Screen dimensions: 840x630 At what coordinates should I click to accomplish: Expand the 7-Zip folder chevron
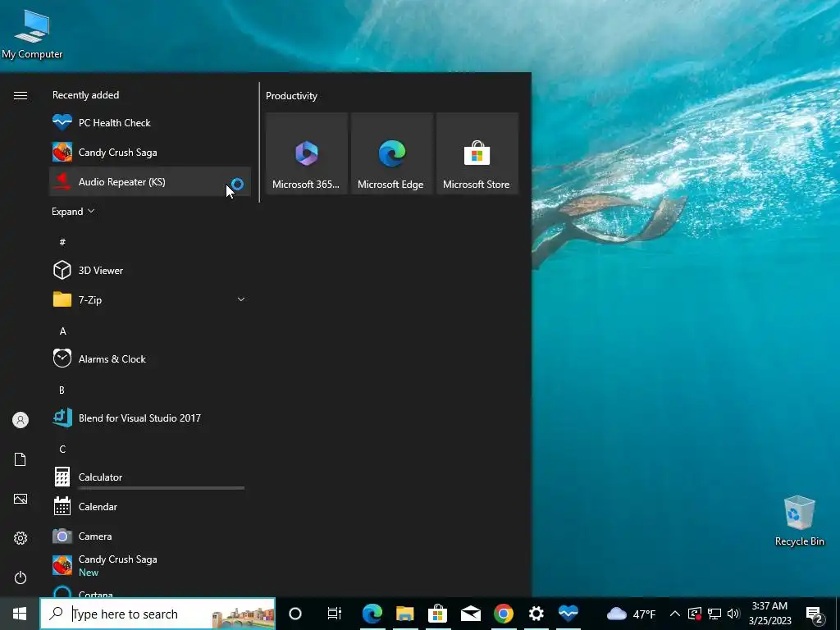(x=241, y=299)
